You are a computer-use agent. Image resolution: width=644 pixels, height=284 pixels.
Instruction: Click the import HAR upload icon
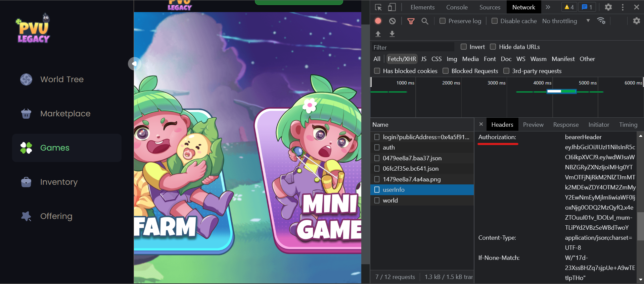(x=378, y=34)
